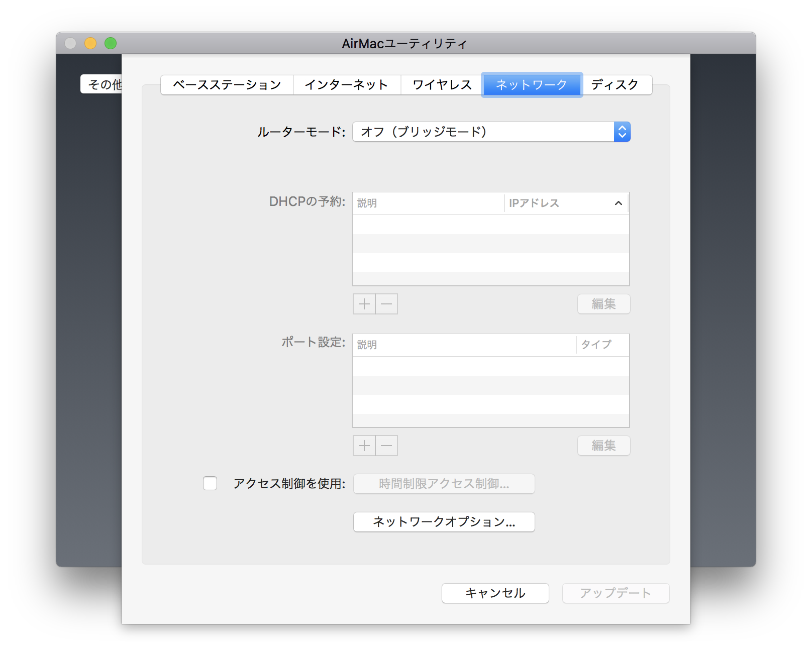Sort DHCP list by 説明 column header
812x647 pixels.
tap(427, 203)
